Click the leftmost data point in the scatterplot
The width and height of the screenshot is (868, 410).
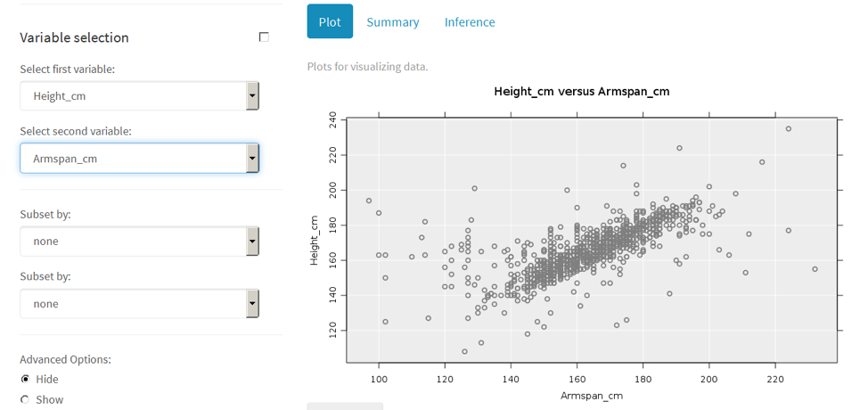[x=369, y=201]
